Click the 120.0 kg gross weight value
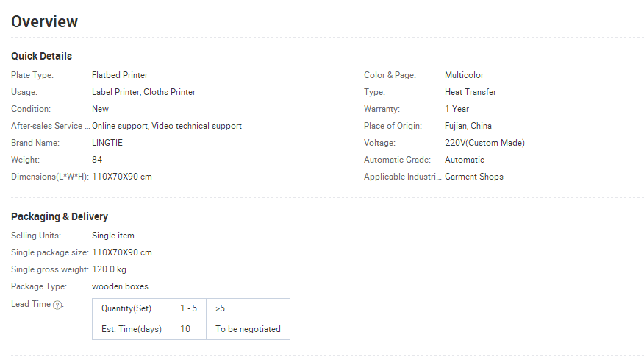Screen dimensions: 644x357 (109, 269)
